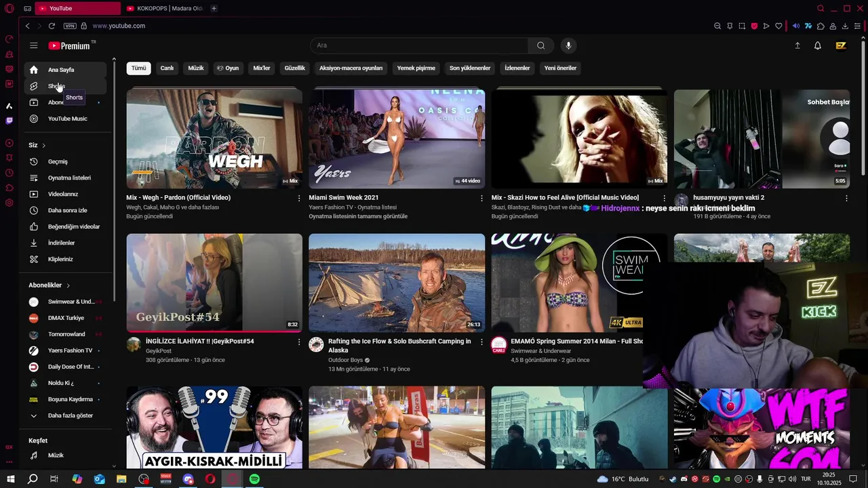Open Opera easy setup sliders icon
The image size is (868, 488).
coord(857,26)
